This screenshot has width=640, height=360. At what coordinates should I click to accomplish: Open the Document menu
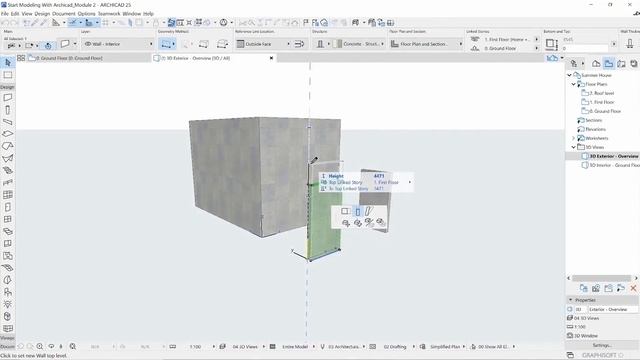64,13
